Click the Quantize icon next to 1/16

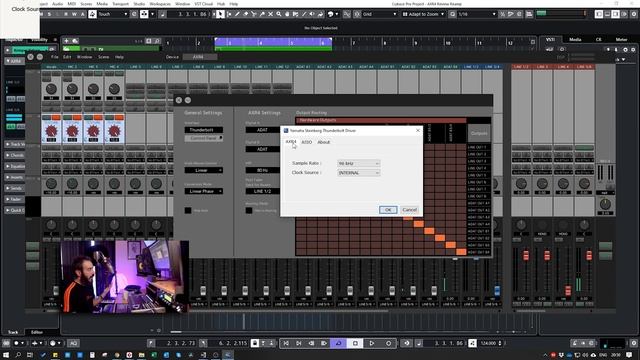(x=452, y=14)
